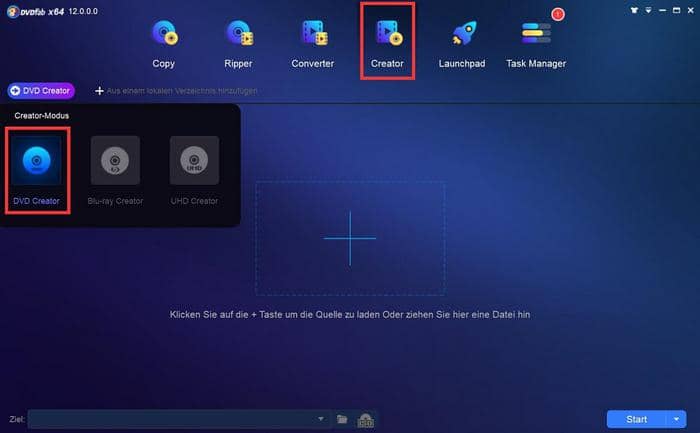Screen dimensions: 700x433
Task: Open the Launchpad
Action: click(462, 44)
